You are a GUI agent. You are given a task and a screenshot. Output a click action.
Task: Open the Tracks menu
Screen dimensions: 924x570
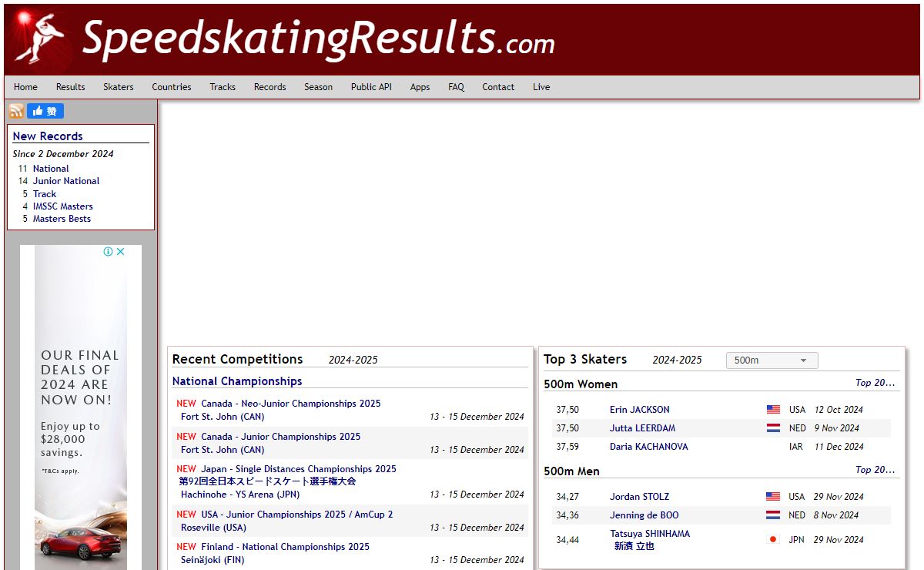(x=223, y=87)
